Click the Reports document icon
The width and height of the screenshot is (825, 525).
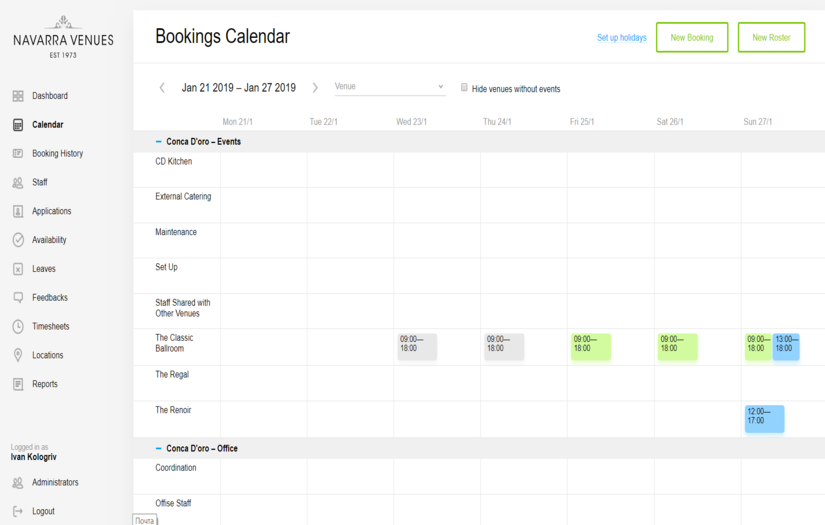(x=18, y=384)
